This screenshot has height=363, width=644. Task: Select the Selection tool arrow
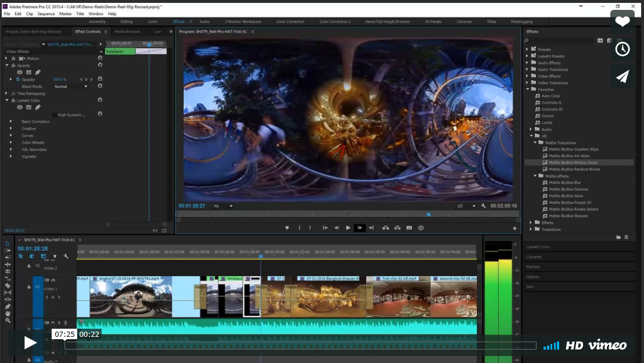[8, 243]
